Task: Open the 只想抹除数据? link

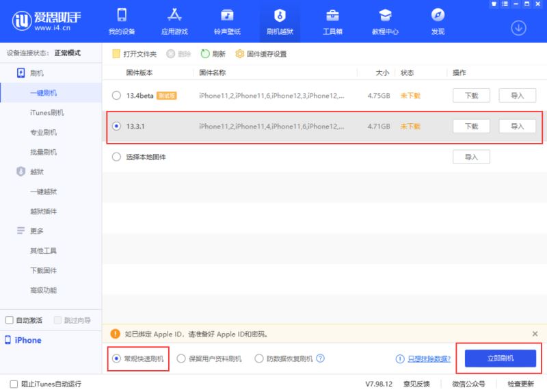Action: pos(429,358)
